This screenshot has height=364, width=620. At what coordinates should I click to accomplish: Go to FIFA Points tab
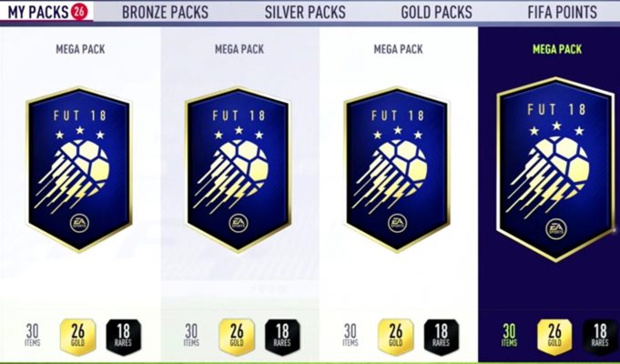point(563,12)
